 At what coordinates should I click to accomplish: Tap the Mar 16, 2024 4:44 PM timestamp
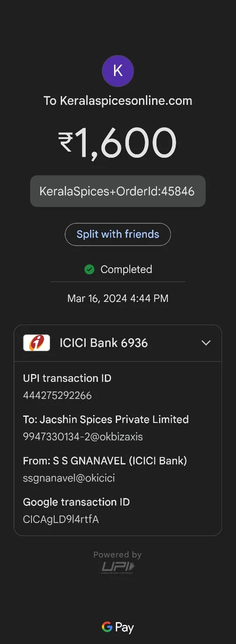pos(118,298)
